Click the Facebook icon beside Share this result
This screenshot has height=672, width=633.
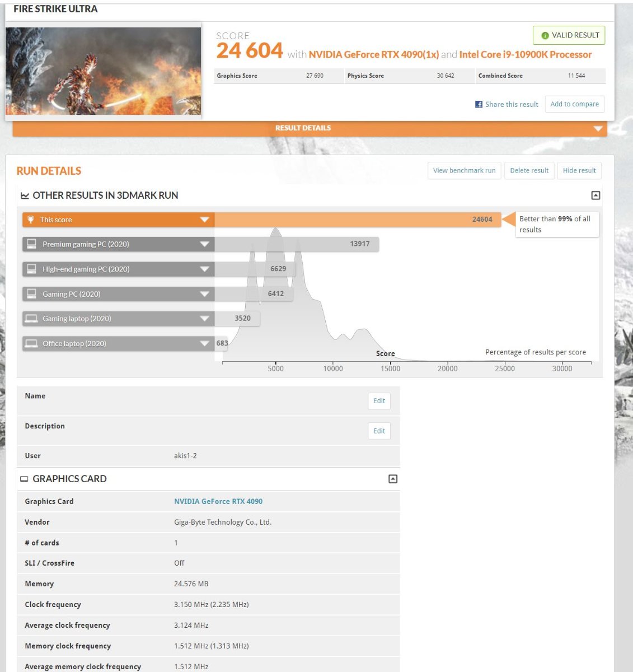coord(479,104)
